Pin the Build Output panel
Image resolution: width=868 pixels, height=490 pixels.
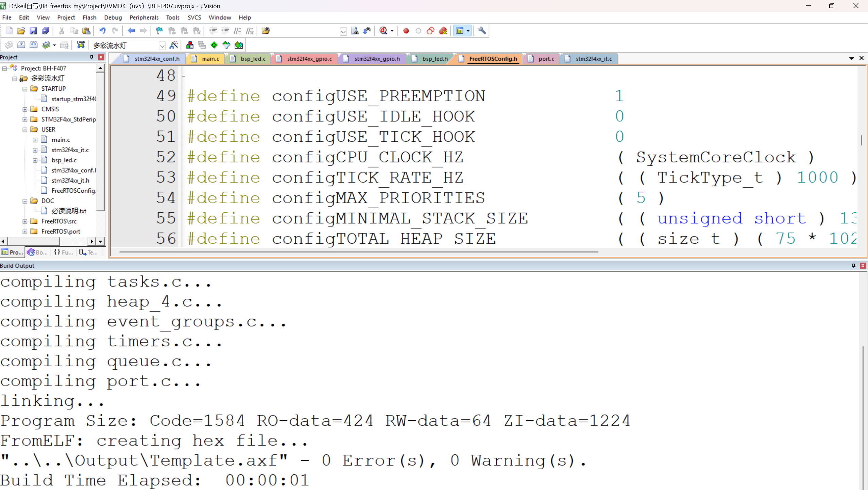[853, 265]
